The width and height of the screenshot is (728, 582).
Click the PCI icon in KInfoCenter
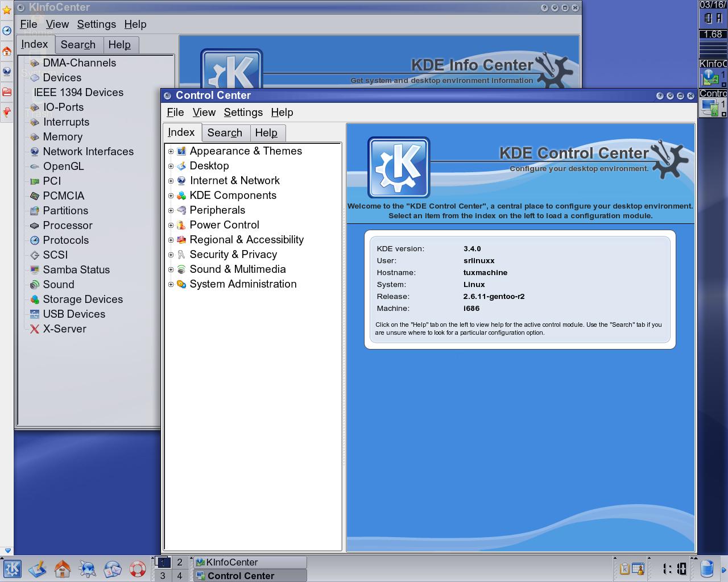point(35,181)
